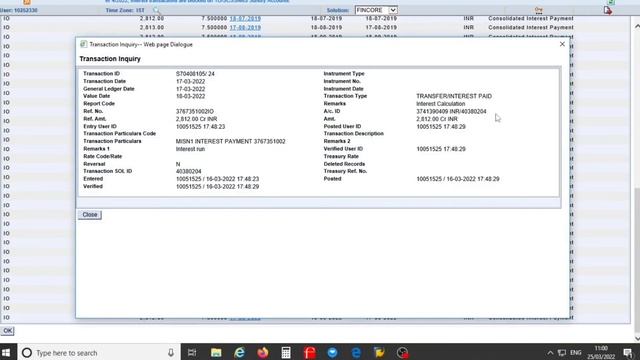Select Value Date 16-03-2022

(190, 96)
